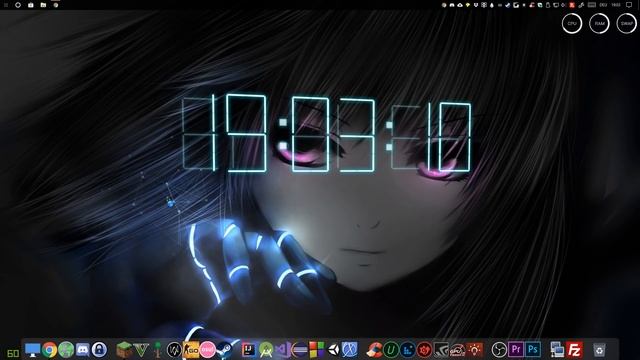Launch CS:GO from the dock

[x=191, y=350]
